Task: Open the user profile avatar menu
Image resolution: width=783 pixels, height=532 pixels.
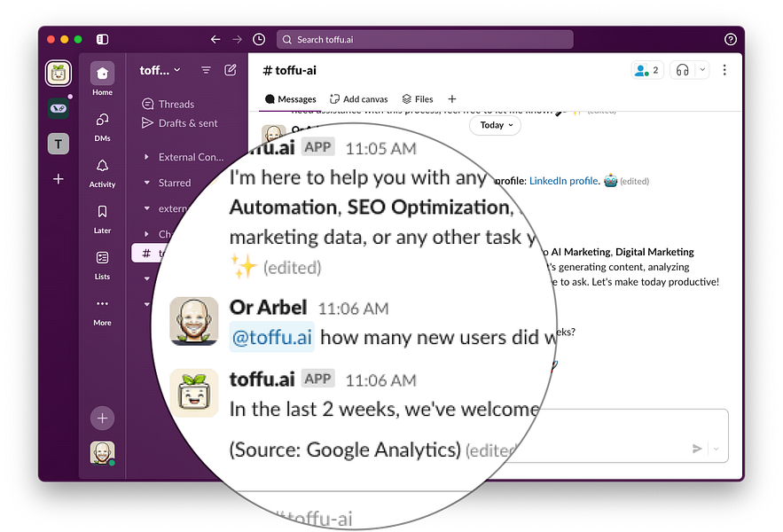Action: click(x=102, y=453)
